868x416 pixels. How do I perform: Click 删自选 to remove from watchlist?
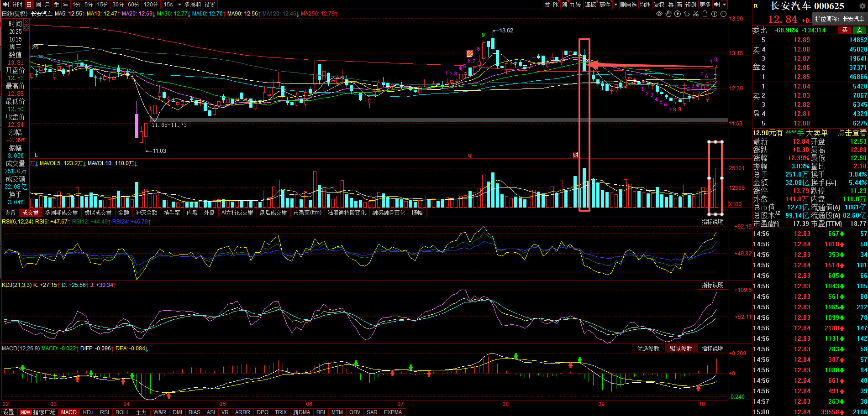tap(628, 5)
